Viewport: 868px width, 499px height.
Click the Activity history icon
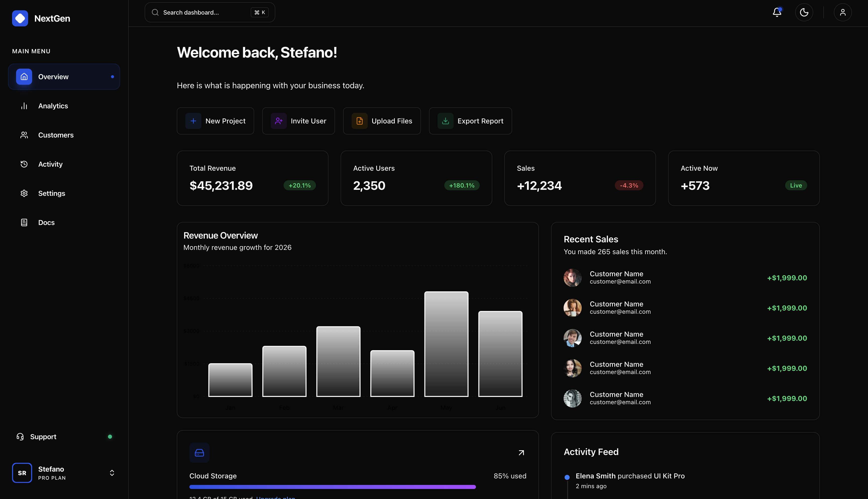[24, 164]
